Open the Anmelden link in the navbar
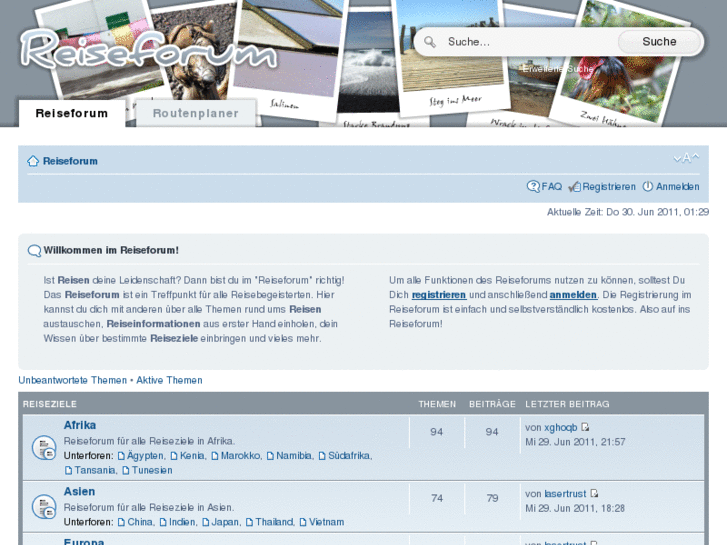The image size is (727, 545). 677,186
